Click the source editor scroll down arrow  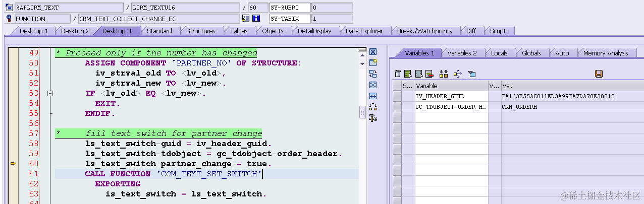pyautogui.click(x=362, y=63)
